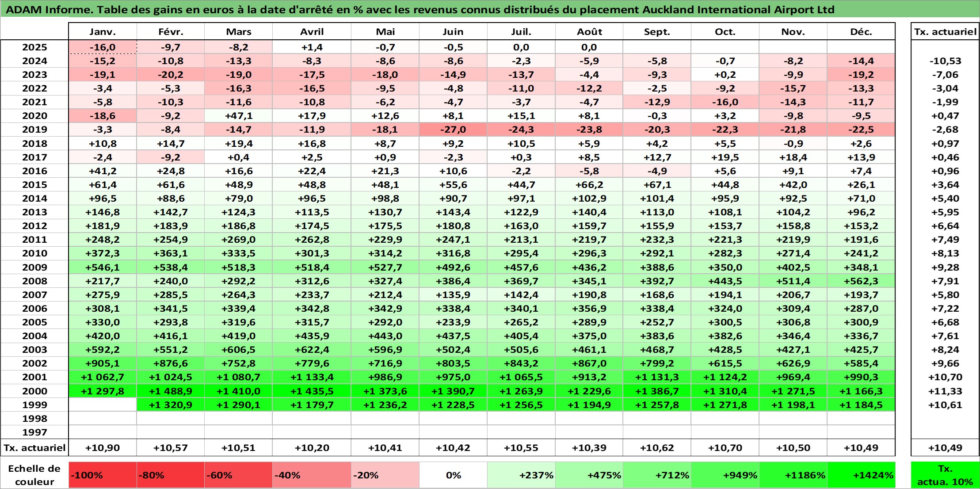Screen dimensions: 980x489
Task: Click the +47,1 cell in 2020 row
Action: coord(239,116)
